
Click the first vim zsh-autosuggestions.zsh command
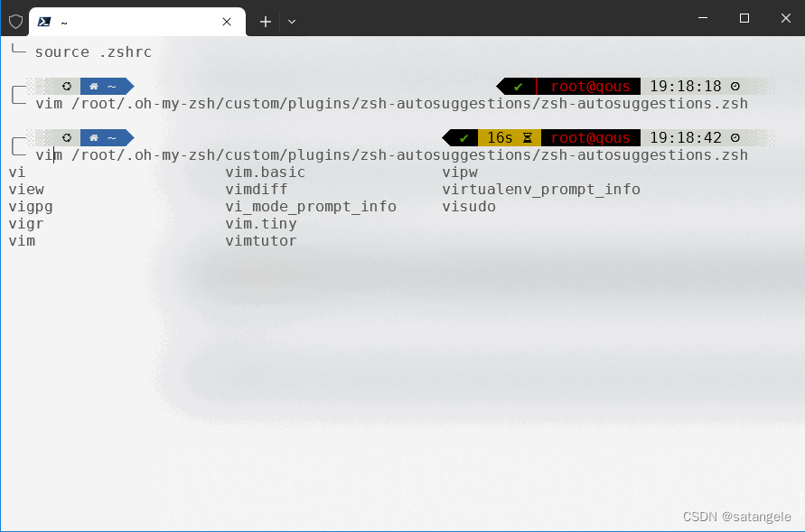pyautogui.click(x=392, y=104)
